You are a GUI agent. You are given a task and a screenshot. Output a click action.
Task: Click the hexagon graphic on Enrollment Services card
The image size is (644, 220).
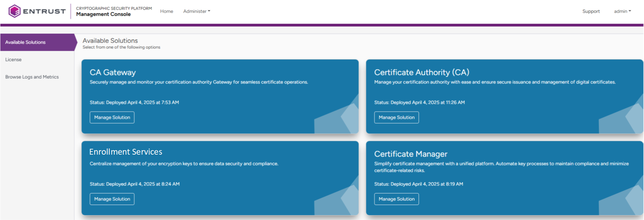pos(348,200)
